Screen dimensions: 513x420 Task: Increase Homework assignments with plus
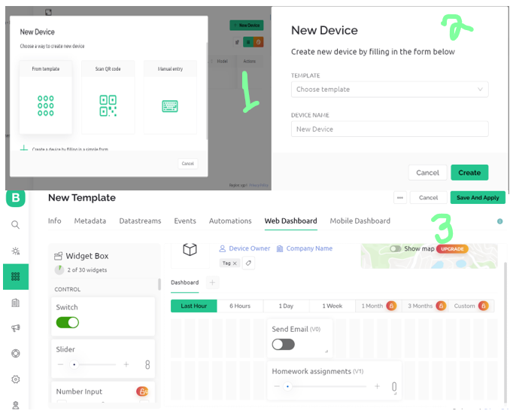377,386
